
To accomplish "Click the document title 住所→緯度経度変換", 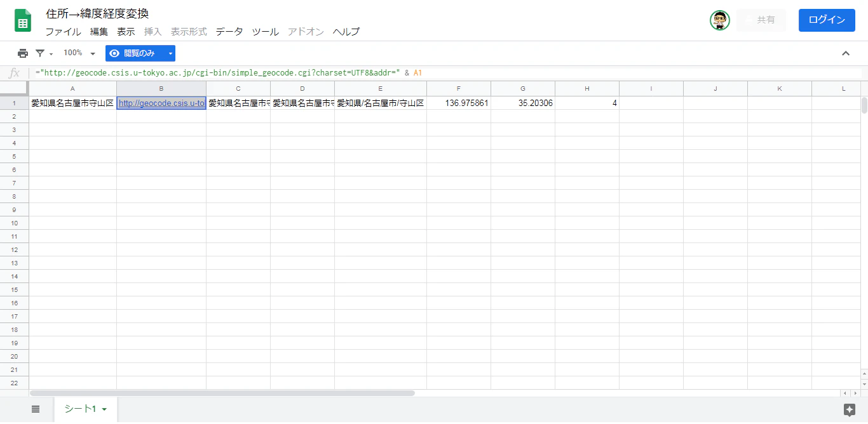I will click(97, 13).
